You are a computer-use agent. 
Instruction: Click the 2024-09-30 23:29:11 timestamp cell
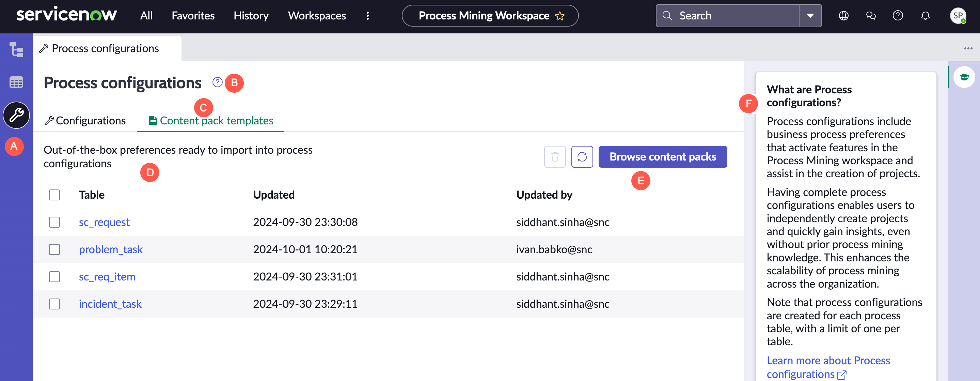coord(305,304)
